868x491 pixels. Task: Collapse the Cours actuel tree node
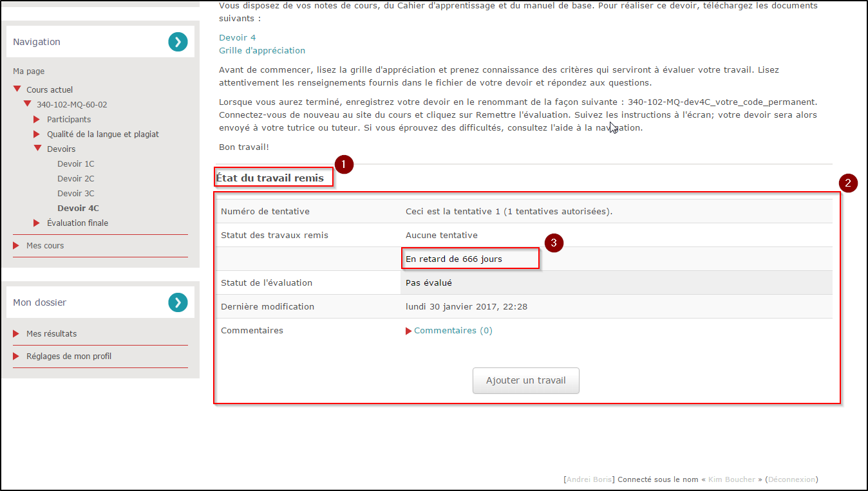click(x=17, y=89)
